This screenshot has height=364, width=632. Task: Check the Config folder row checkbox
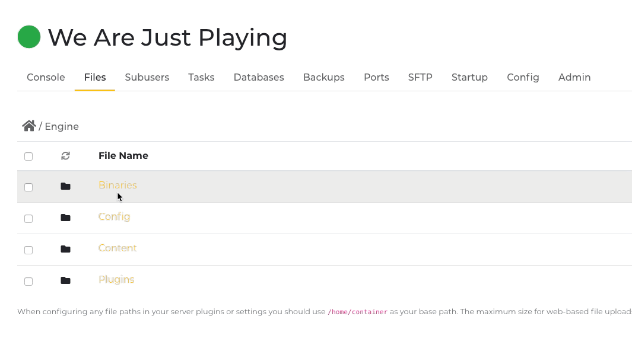(x=28, y=219)
